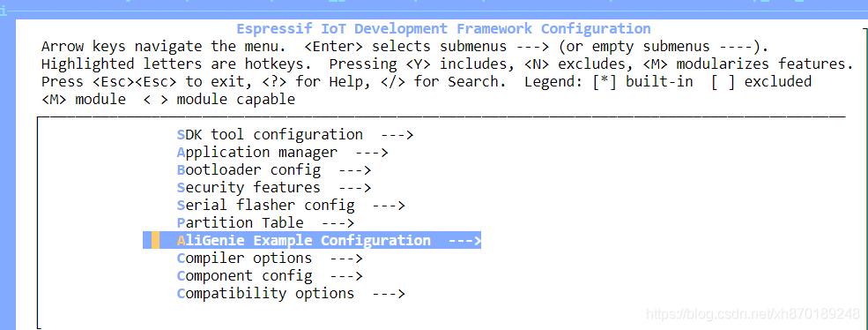The height and width of the screenshot is (330, 868).
Task: Open Compiler options submenu
Action: point(270,259)
